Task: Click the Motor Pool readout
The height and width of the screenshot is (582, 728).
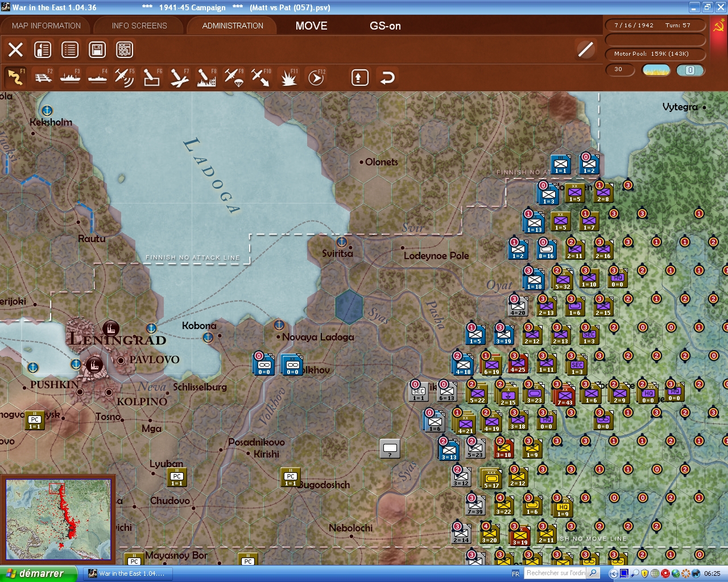Action: pyautogui.click(x=656, y=54)
